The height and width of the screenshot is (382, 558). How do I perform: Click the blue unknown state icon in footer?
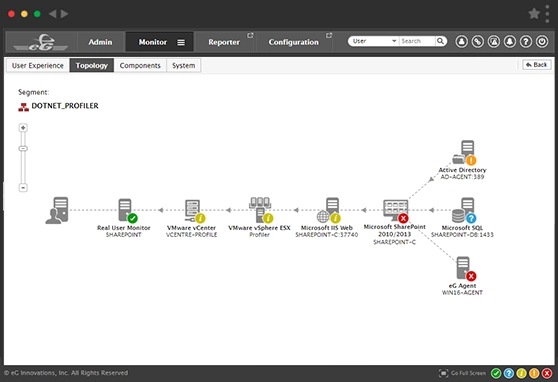509,373
